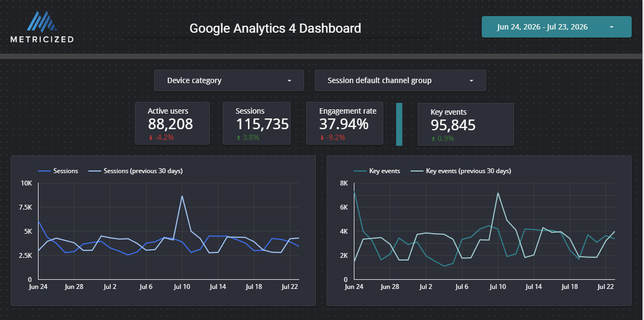Click the 6K axis label on Key events chart

[x=344, y=207]
